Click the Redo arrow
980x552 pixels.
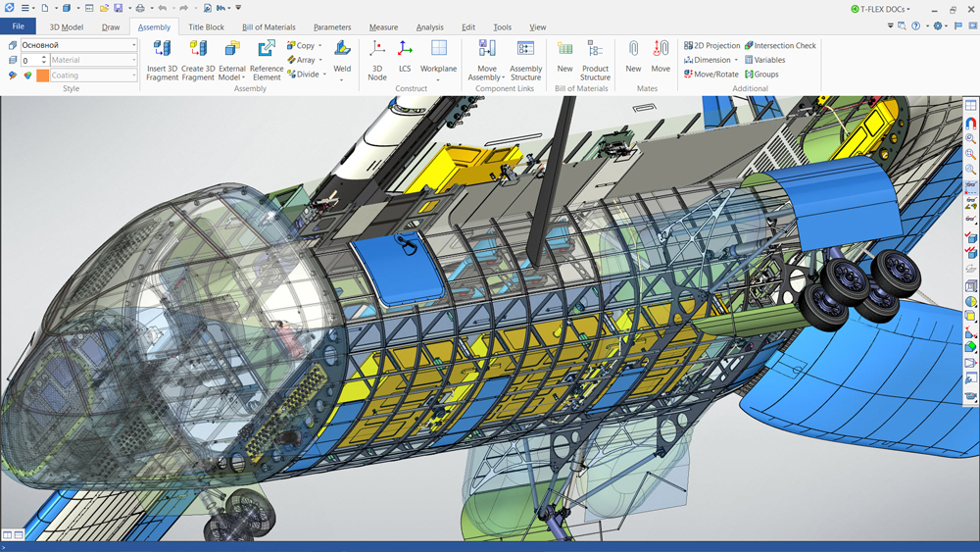tap(184, 8)
